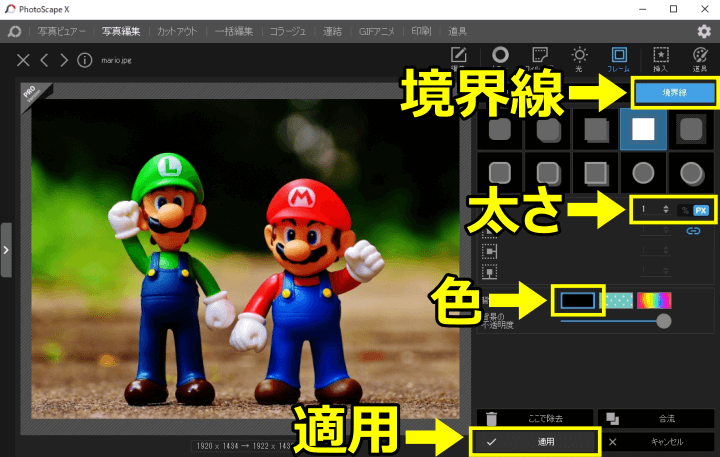Pick the black solid color swatch
720x457 pixels.
point(578,300)
